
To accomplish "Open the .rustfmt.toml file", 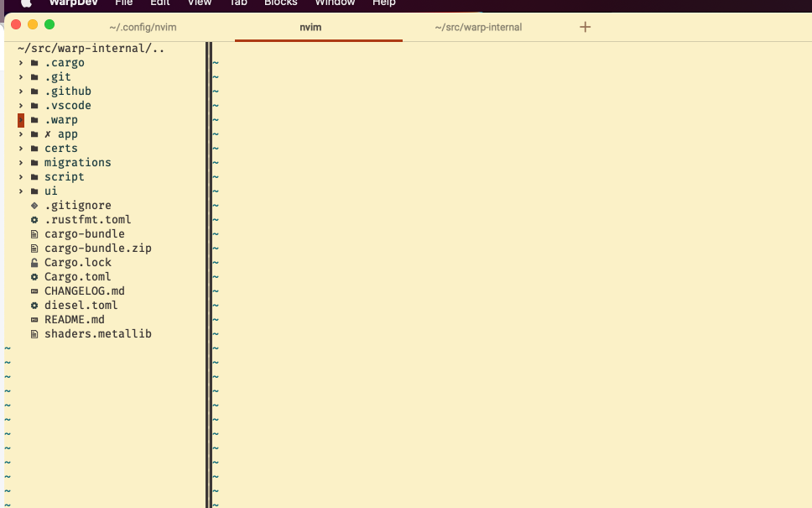I will (87, 219).
